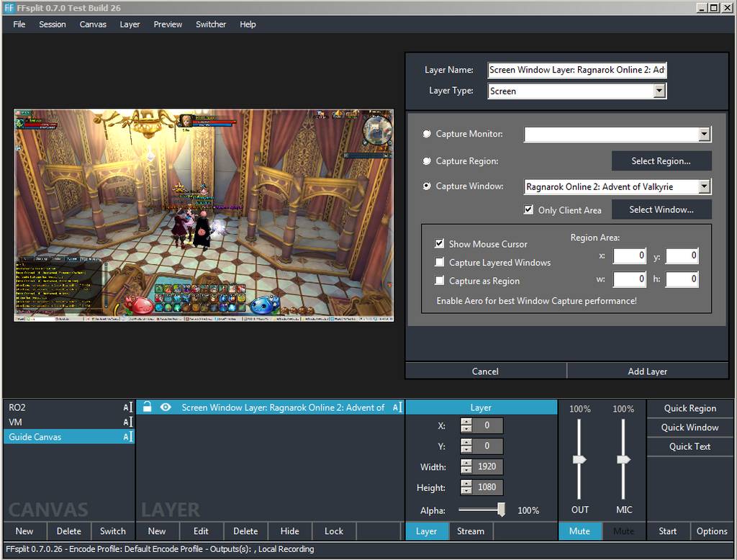The height and width of the screenshot is (560, 737).
Task: Click the Select Region... button
Action: [x=661, y=161]
